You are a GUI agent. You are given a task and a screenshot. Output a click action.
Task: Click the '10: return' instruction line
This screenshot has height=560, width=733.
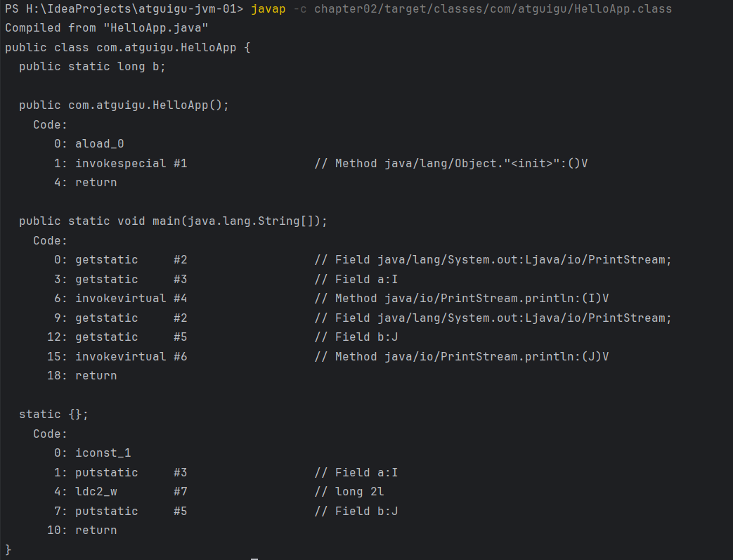click(x=82, y=530)
